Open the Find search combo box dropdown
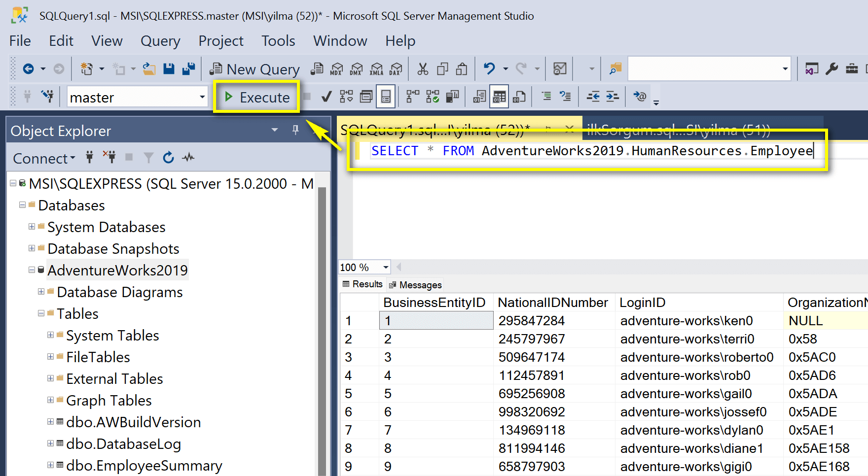The height and width of the screenshot is (476, 868). [x=785, y=68]
